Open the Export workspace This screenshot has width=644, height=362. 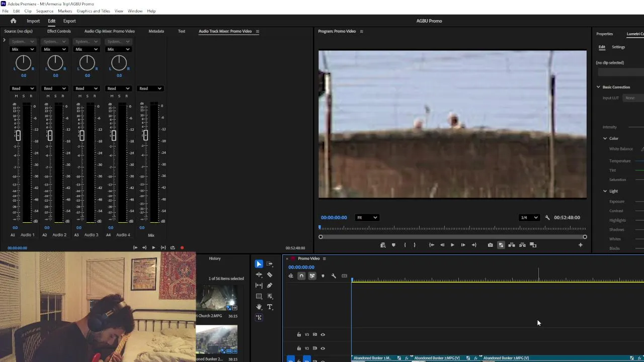69,21
